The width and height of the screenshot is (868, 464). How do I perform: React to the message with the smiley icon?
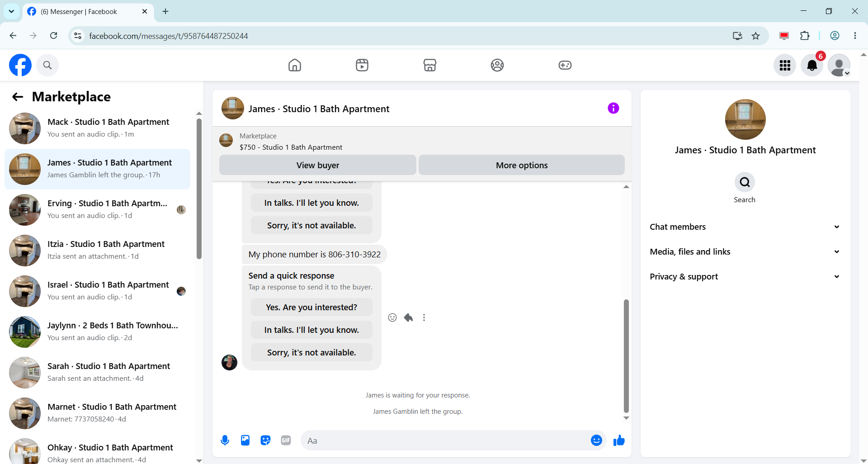pyautogui.click(x=392, y=317)
